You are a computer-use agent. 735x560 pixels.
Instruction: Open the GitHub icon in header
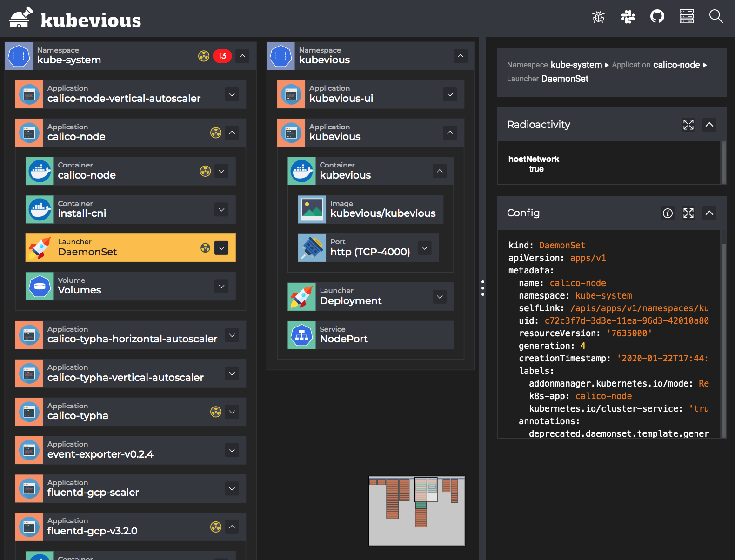tap(657, 17)
